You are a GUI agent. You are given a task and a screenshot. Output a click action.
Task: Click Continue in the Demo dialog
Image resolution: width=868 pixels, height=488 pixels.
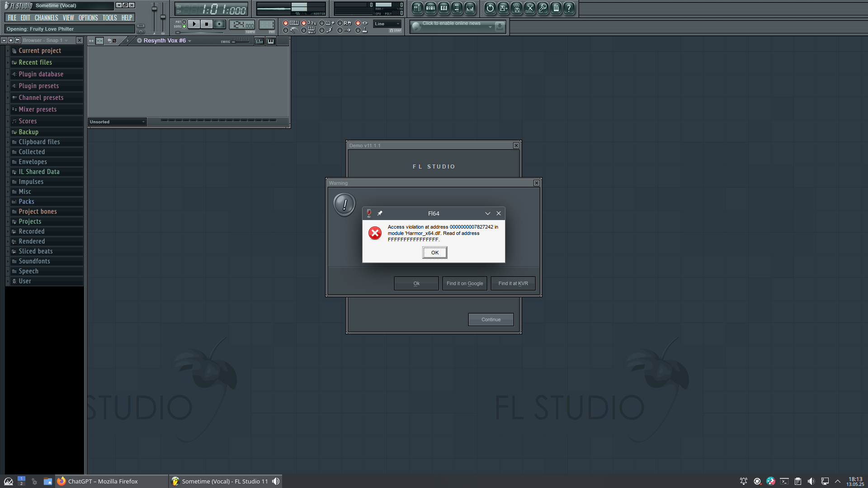pos(491,319)
